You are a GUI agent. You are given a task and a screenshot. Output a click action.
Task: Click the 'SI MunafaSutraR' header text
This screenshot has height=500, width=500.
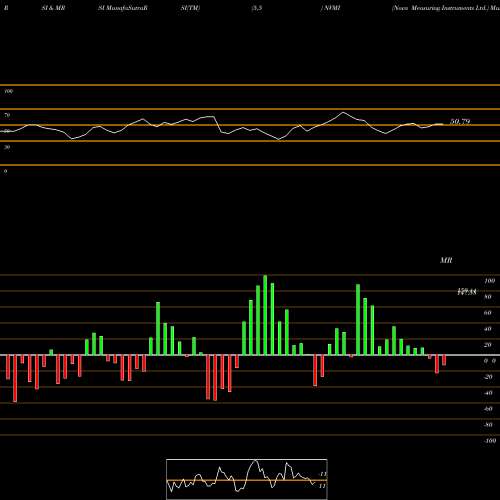tap(123, 8)
